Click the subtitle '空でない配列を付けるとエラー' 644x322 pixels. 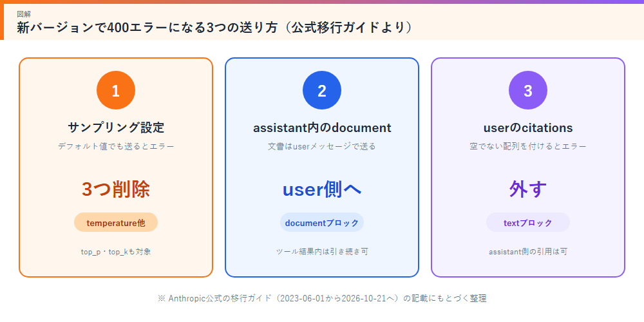tap(528, 146)
